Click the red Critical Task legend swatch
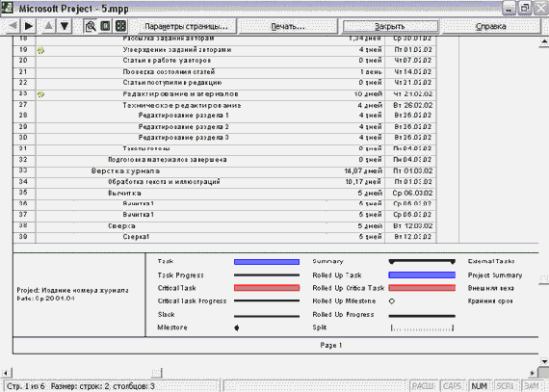This screenshot has height=392, width=549. tap(267, 288)
